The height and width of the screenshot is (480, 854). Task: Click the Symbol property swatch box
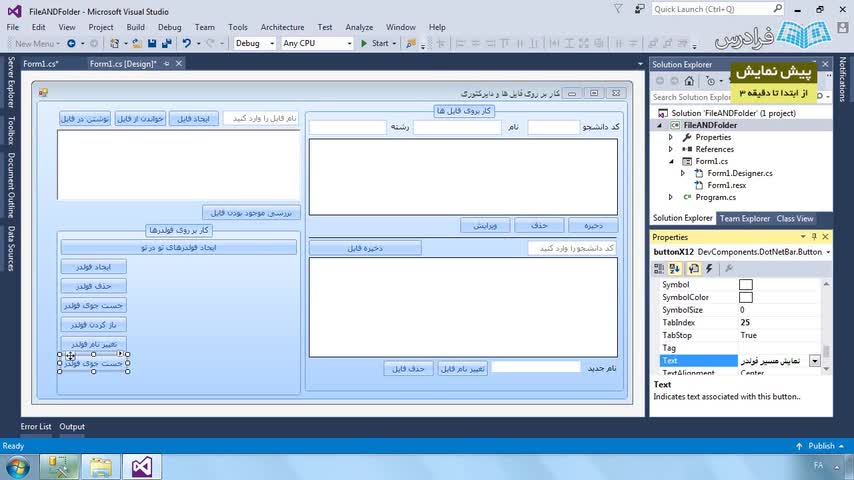pyautogui.click(x=746, y=284)
